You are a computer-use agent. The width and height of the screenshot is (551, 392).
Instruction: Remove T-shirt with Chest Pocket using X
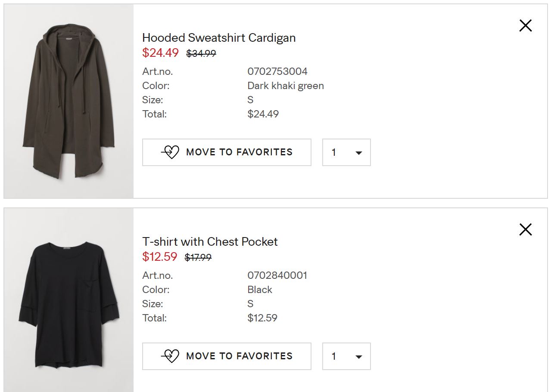pyautogui.click(x=526, y=229)
